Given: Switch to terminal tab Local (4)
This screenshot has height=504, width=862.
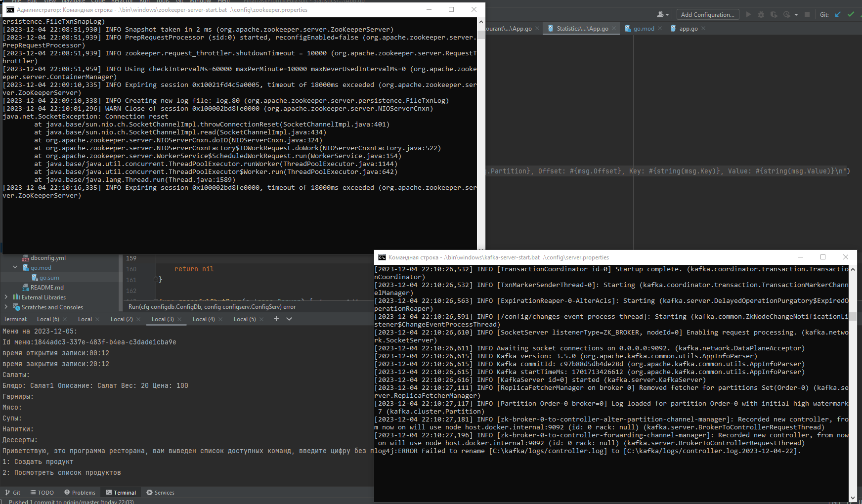Looking at the screenshot, I should 204,319.
